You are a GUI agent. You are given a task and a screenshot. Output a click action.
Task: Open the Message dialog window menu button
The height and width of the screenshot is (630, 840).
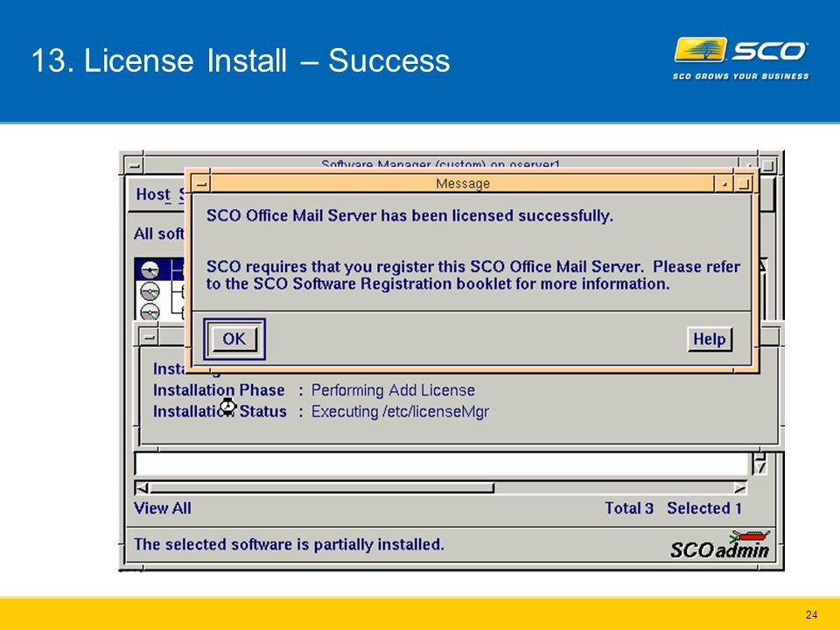(x=201, y=184)
